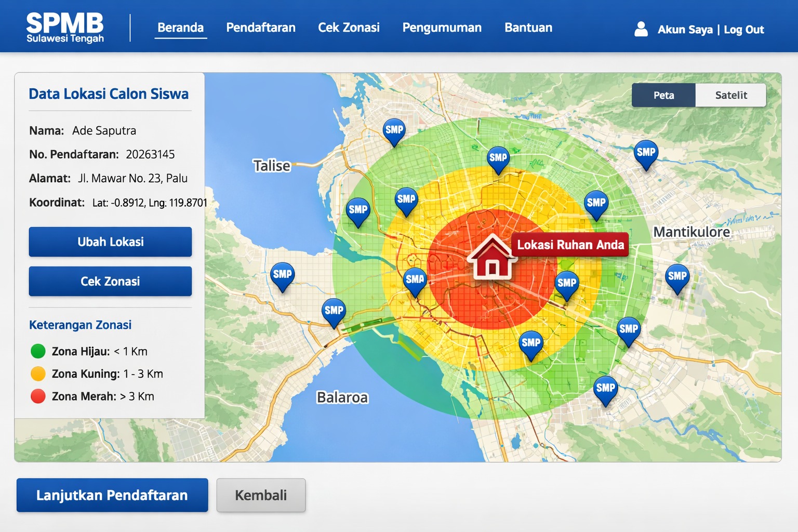Click the SPMB Sulawesi Tengah logo
The height and width of the screenshot is (532, 798).
[x=65, y=27]
